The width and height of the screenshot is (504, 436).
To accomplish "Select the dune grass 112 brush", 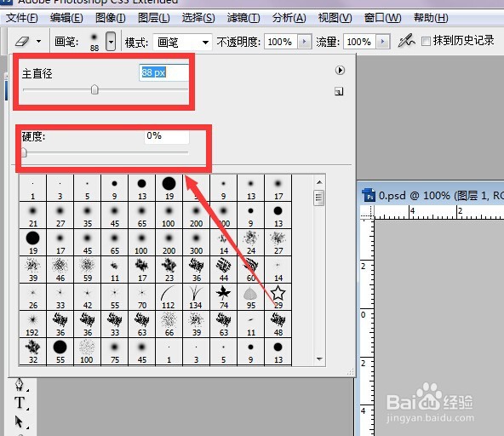I will pyautogui.click(x=169, y=297).
